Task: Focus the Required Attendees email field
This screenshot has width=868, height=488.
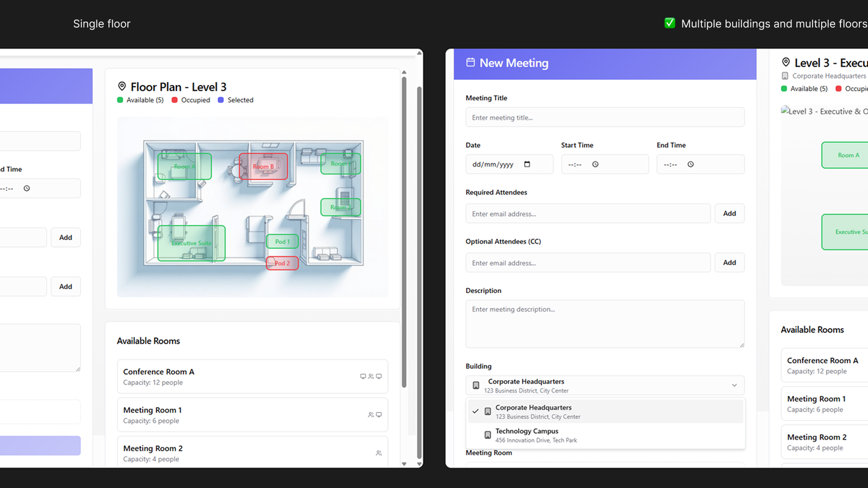Action: click(588, 214)
